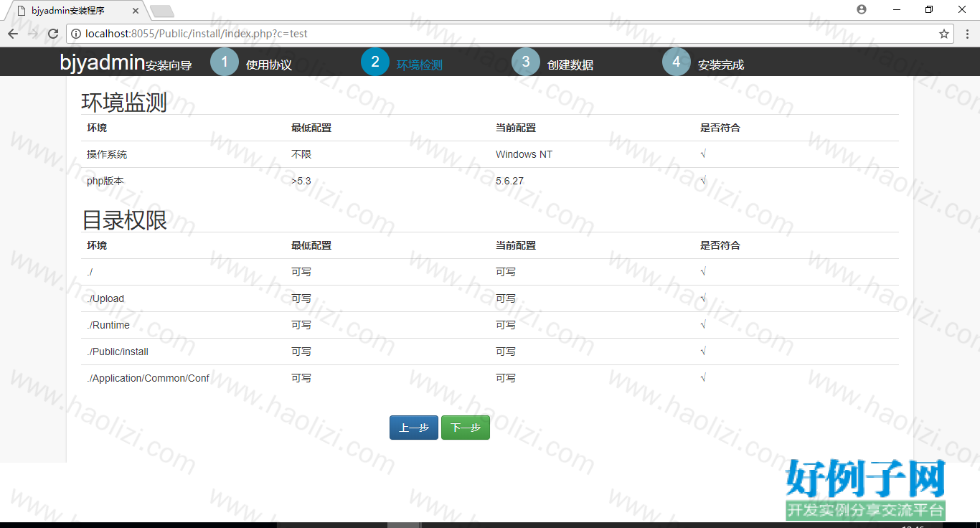Click the ./Public/install directory entry

coord(118,352)
